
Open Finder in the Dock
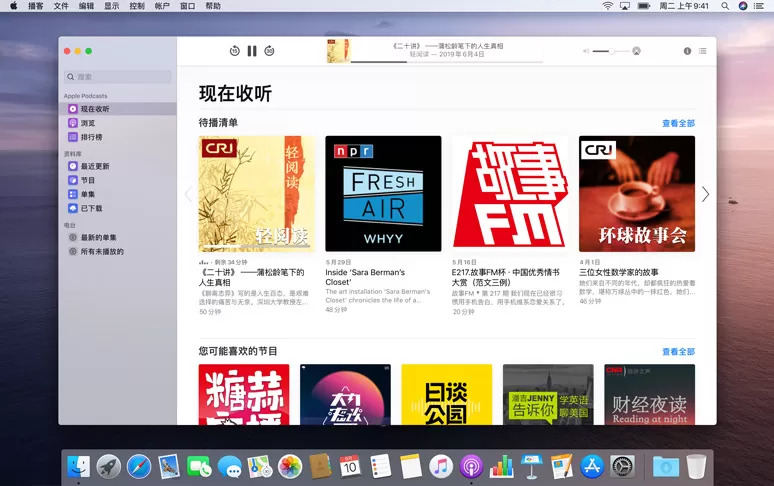pyautogui.click(x=78, y=466)
